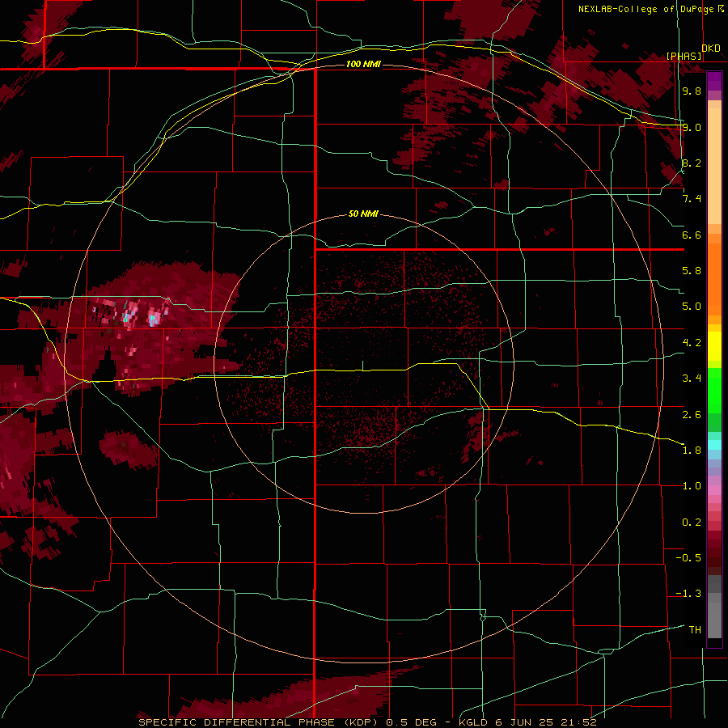Pick the pink segment of color bar
The width and height of the screenshot is (728, 728).
coord(714,490)
